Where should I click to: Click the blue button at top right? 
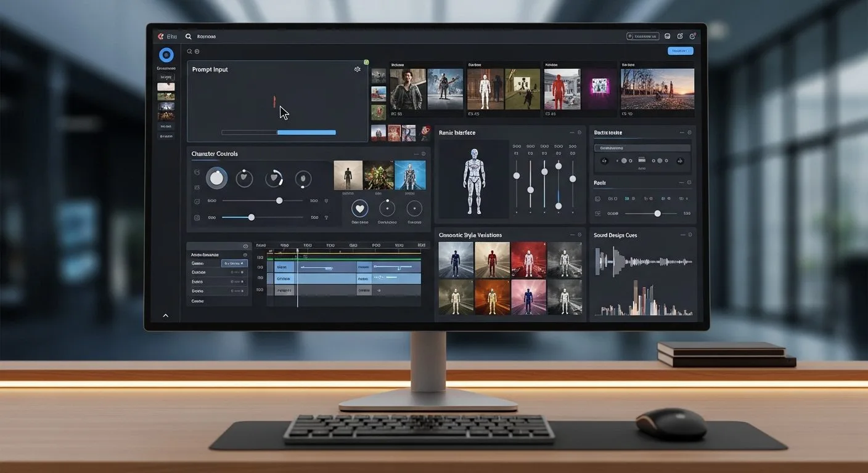[x=681, y=51]
